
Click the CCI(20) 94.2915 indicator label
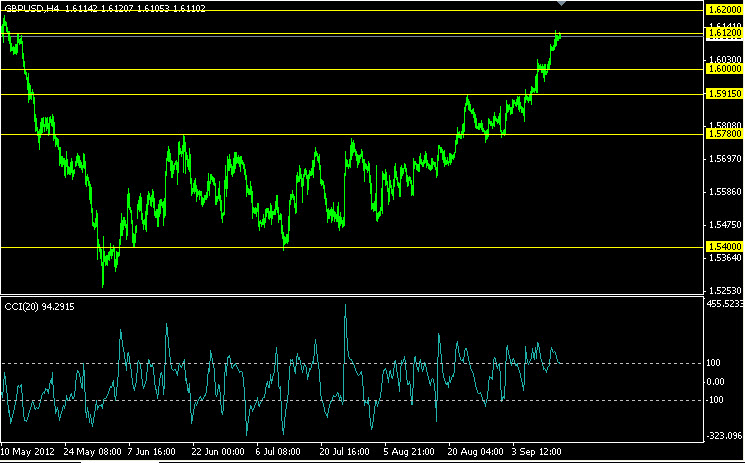click(x=39, y=307)
